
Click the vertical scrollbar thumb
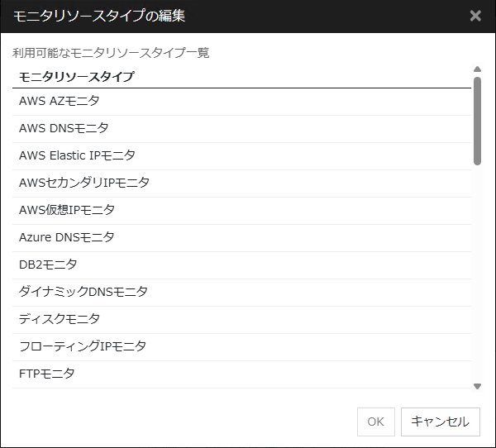coord(477,121)
